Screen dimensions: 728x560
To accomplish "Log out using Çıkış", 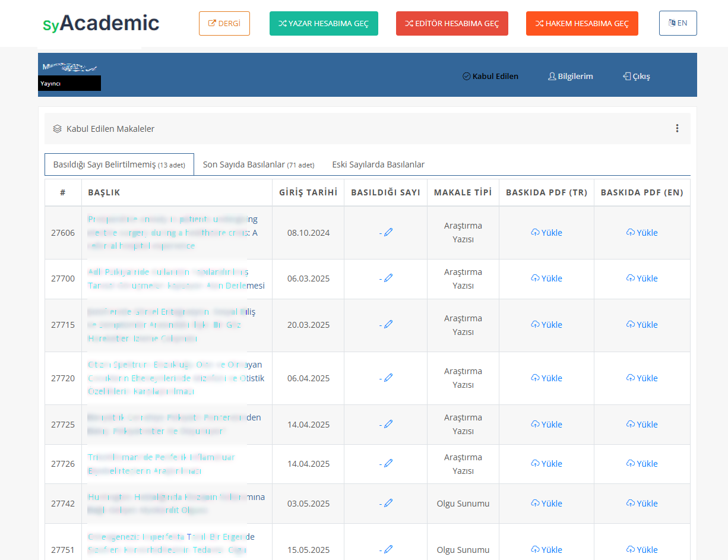I will coord(637,76).
